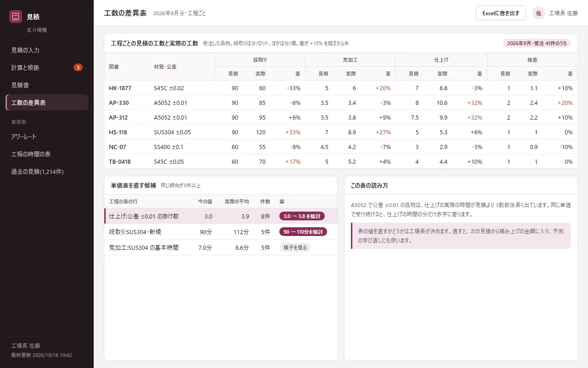The height and width of the screenshot is (368, 588).
Task: Open the 見積書 menu item
Action: pyautogui.click(x=47, y=85)
